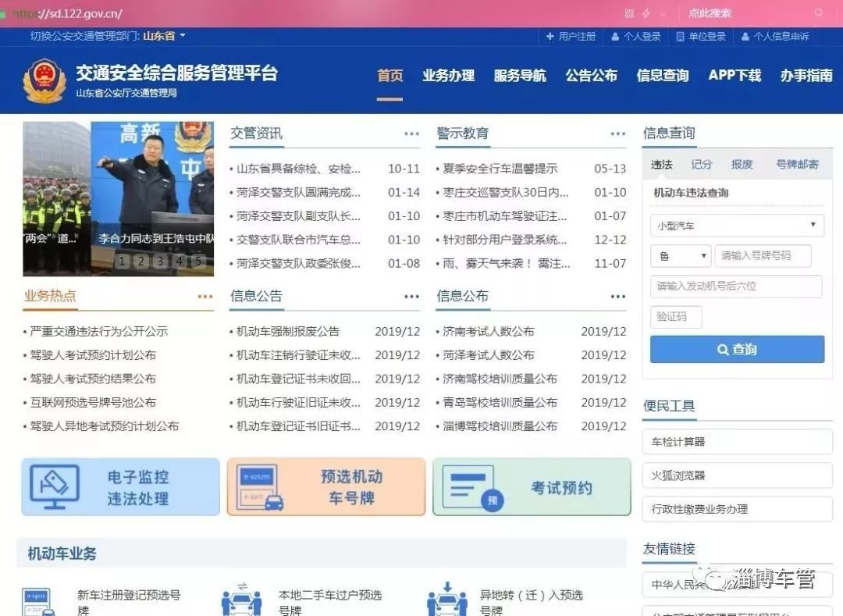The image size is (843, 616).
Task: Go to carousel slide 3
Action: click(160, 262)
